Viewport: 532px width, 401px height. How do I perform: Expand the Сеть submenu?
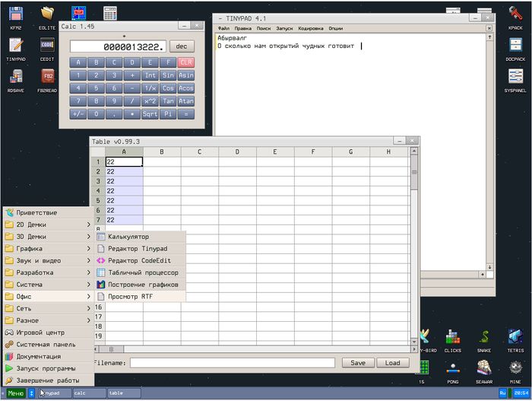pos(47,308)
